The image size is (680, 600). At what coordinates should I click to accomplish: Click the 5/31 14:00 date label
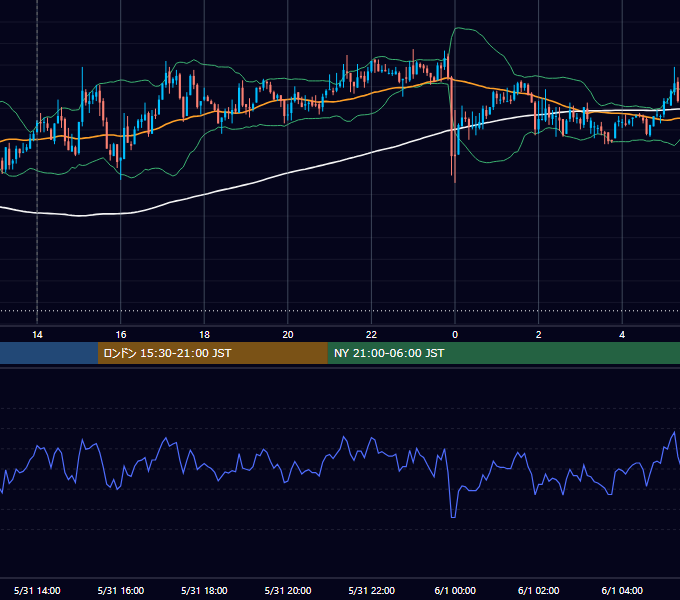pyautogui.click(x=37, y=590)
